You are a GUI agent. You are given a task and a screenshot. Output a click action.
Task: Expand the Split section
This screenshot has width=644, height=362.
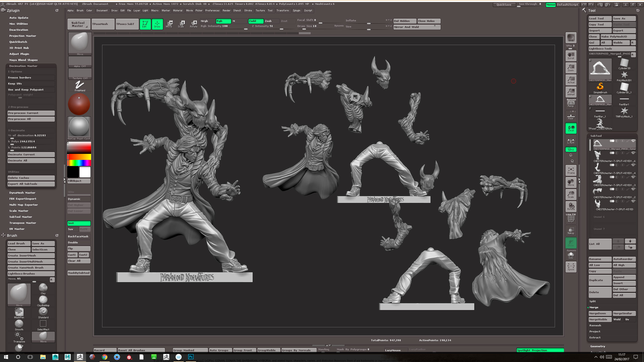[593, 301]
